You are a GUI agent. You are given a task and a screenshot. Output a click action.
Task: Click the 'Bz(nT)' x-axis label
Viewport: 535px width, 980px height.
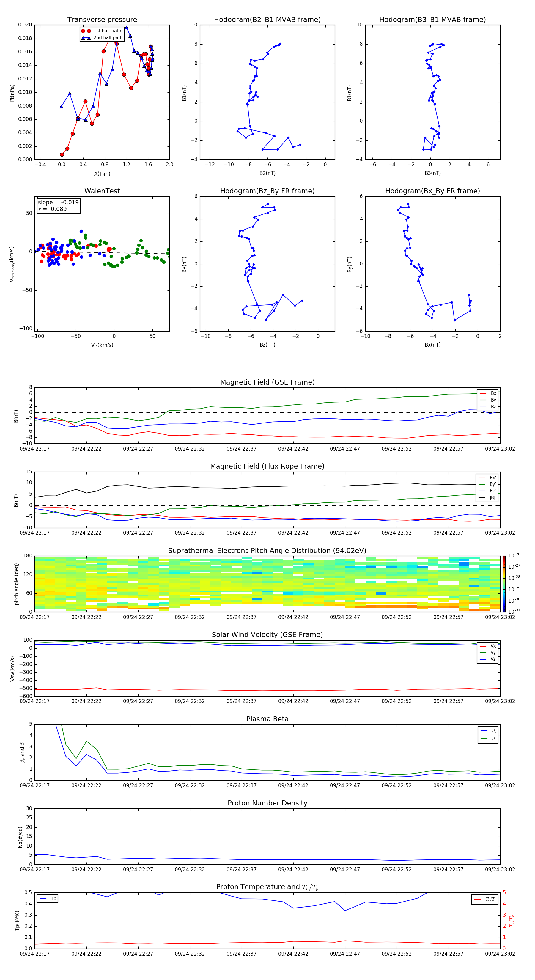(x=267, y=345)
